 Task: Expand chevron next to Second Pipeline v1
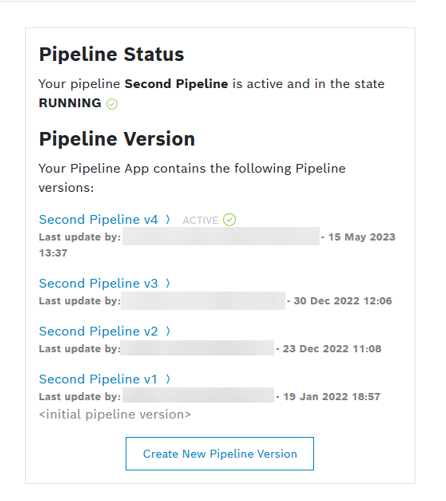pyautogui.click(x=168, y=379)
